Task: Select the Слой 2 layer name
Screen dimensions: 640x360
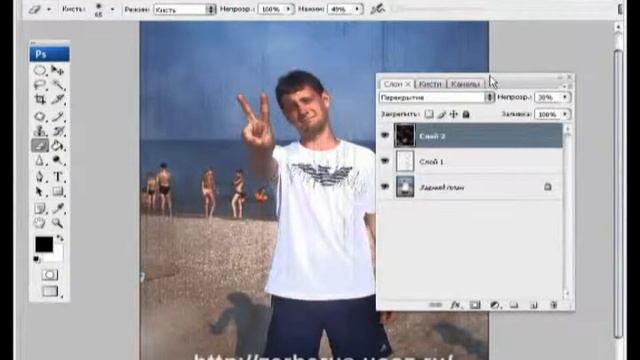Action: coord(432,136)
